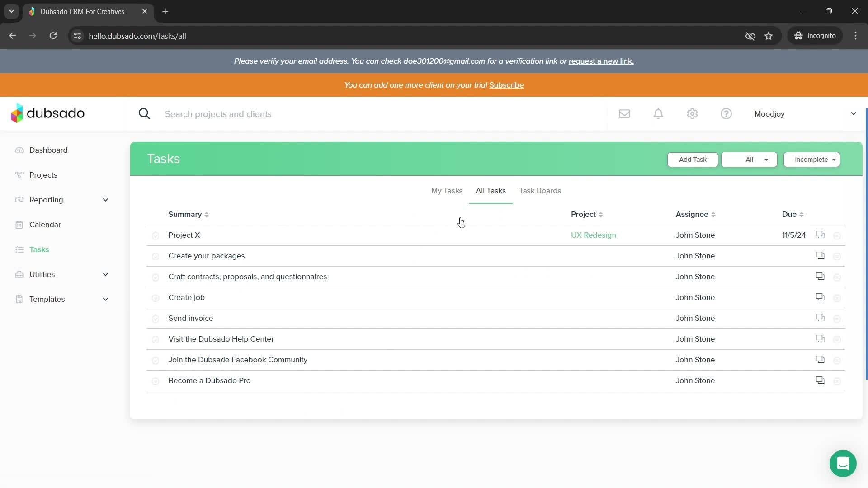This screenshot has width=868, height=488.
Task: Click the Calendar sidebar icon
Action: (x=19, y=225)
